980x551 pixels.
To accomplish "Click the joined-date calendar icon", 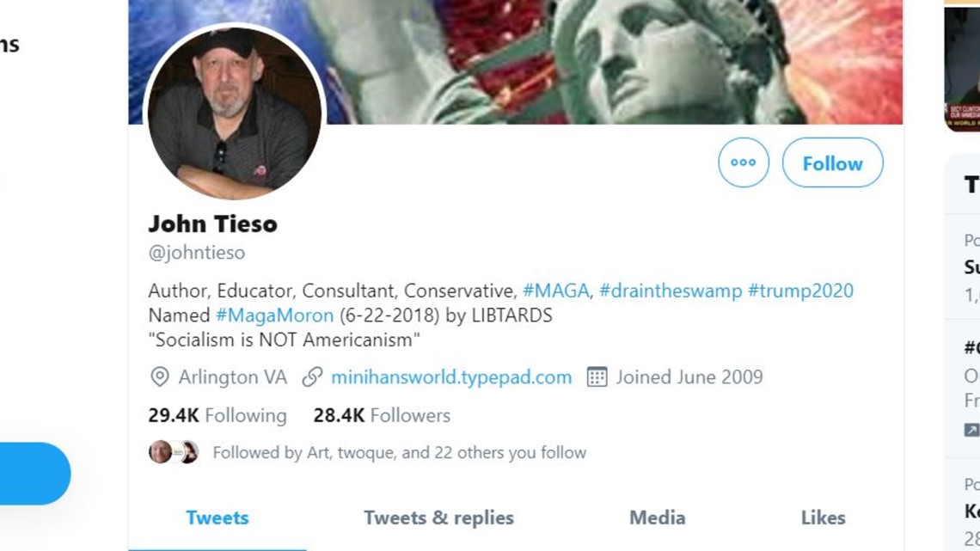I will click(x=597, y=377).
